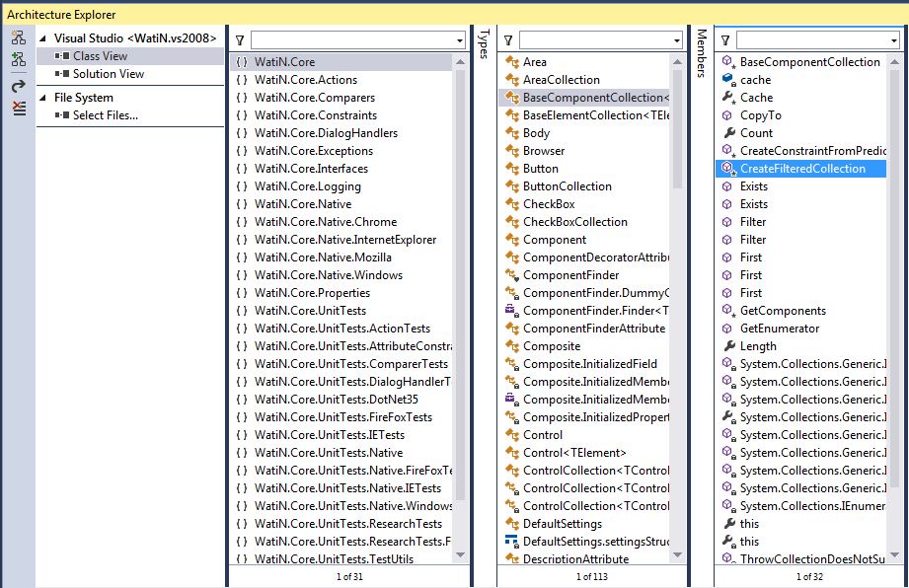Click the namespaces list scroll-down arrow

point(460,555)
